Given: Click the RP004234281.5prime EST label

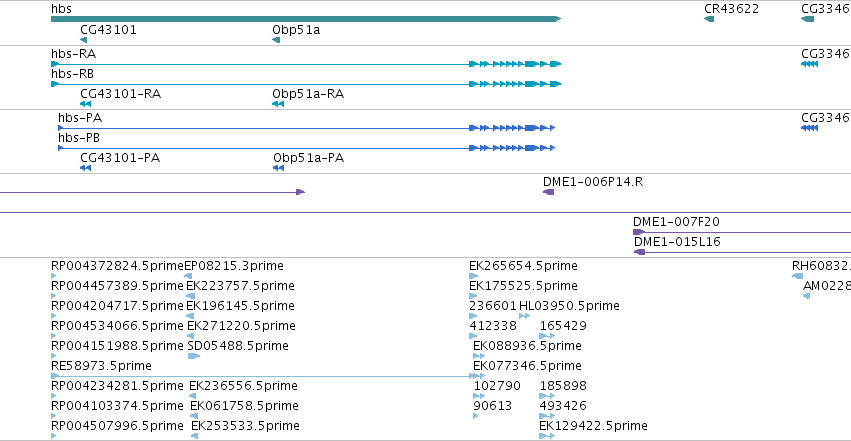Looking at the screenshot, I should pyautogui.click(x=117, y=386).
